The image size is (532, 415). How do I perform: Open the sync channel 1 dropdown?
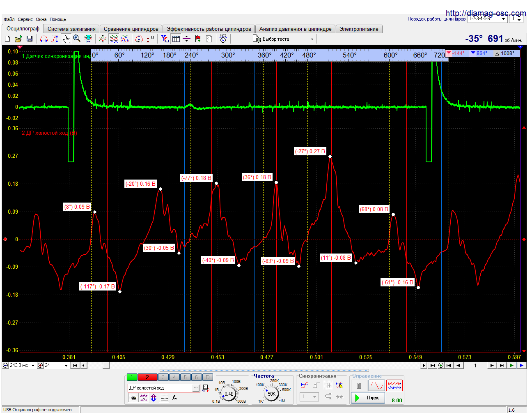point(309,397)
